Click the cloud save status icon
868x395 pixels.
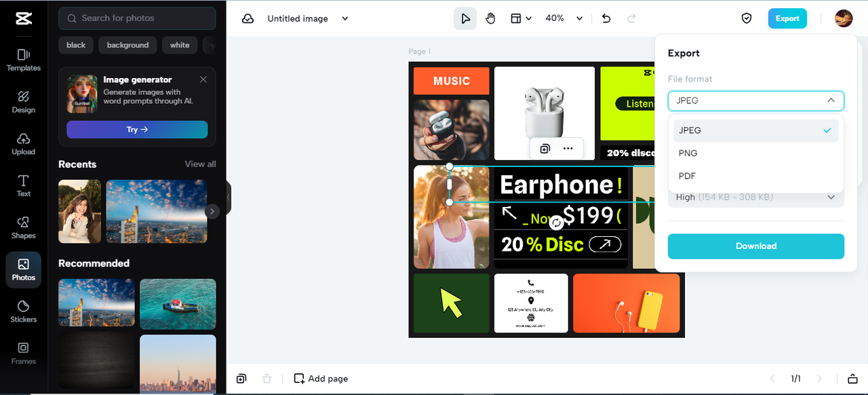click(248, 18)
